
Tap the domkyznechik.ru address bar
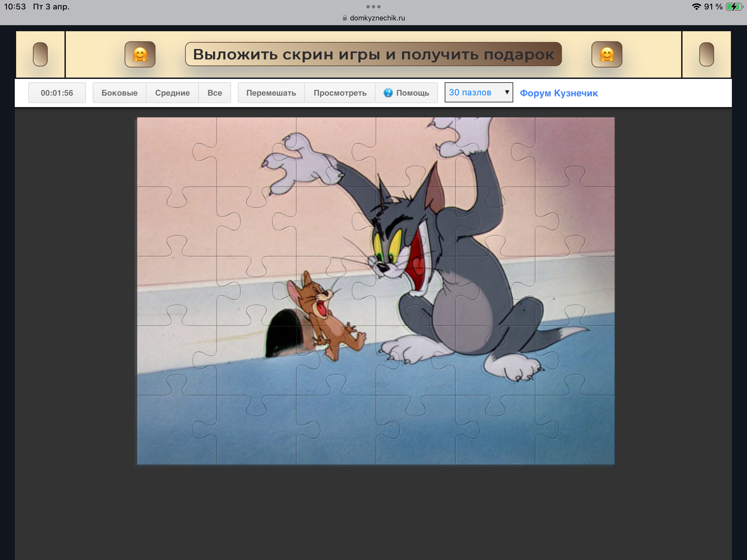(377, 18)
